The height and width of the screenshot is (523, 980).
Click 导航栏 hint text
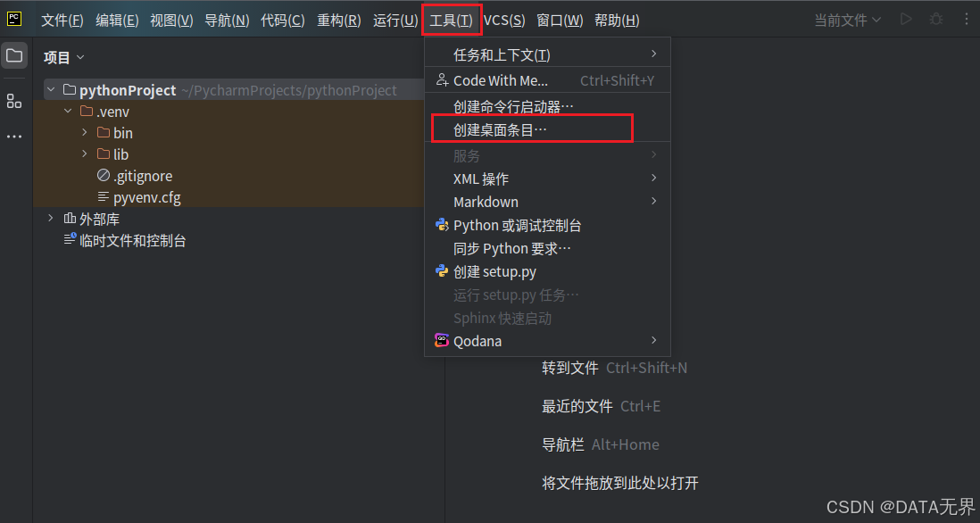[562, 444]
